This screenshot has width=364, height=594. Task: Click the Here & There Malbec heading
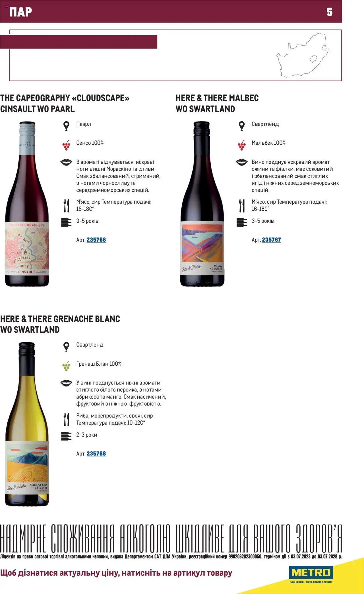click(x=217, y=103)
